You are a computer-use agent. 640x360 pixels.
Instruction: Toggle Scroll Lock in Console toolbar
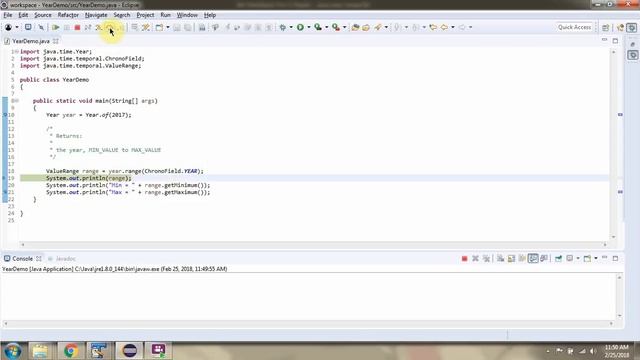(511, 258)
